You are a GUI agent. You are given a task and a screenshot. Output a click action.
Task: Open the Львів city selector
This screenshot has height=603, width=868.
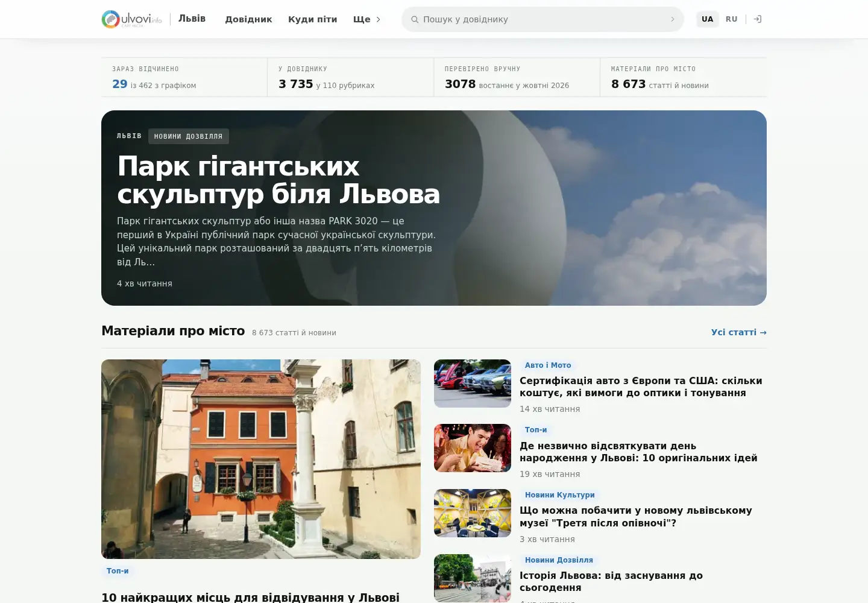(192, 19)
